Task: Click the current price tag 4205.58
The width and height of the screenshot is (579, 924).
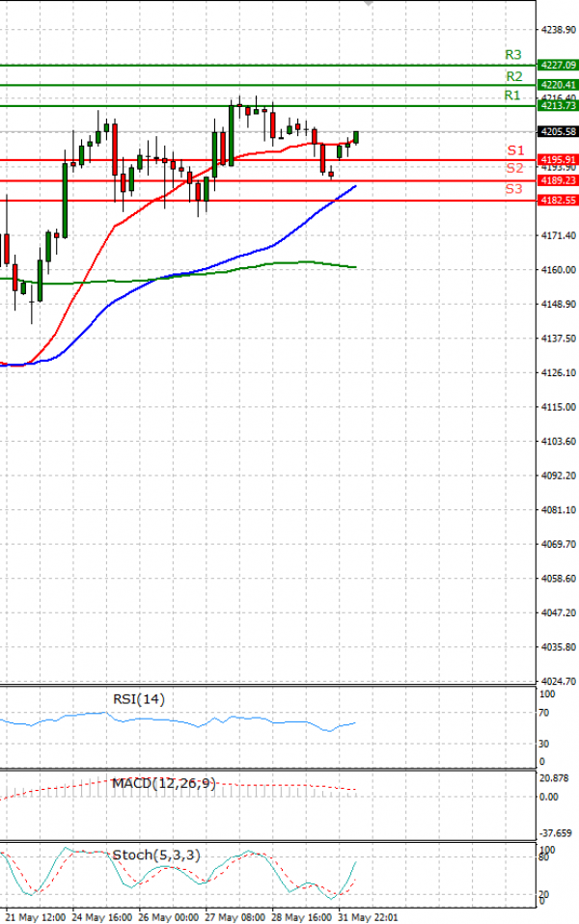Action: [x=558, y=131]
